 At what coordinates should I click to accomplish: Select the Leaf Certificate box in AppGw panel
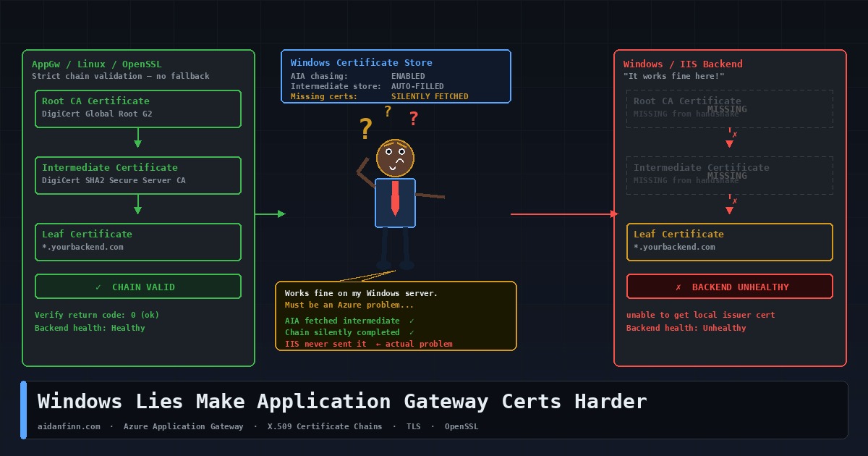(x=138, y=242)
